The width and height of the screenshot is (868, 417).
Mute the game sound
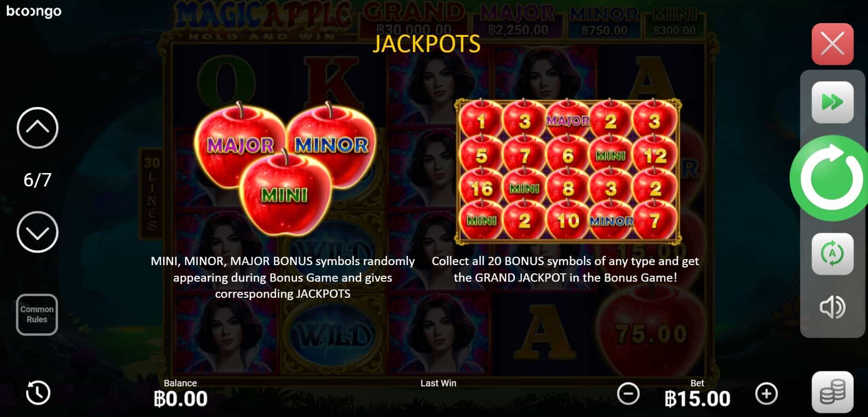point(832,307)
